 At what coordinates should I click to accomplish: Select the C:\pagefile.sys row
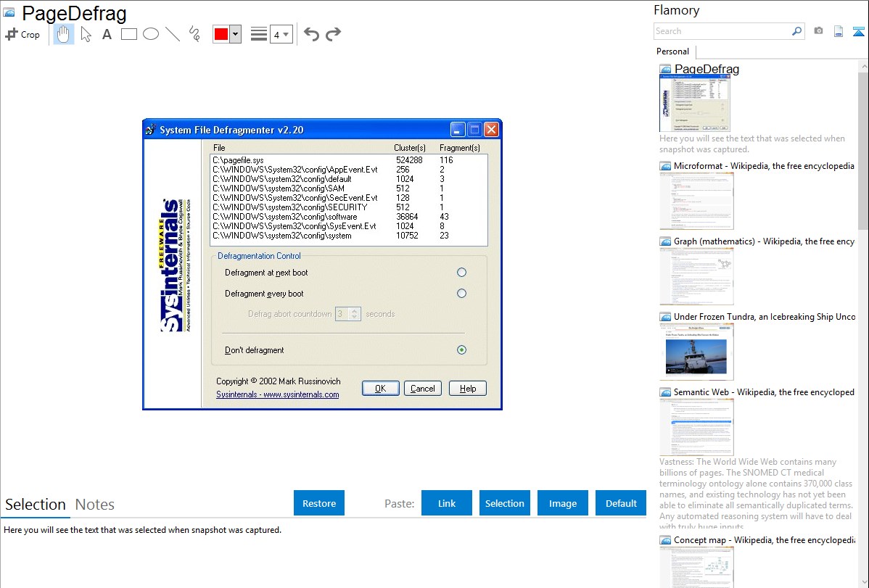click(349, 160)
